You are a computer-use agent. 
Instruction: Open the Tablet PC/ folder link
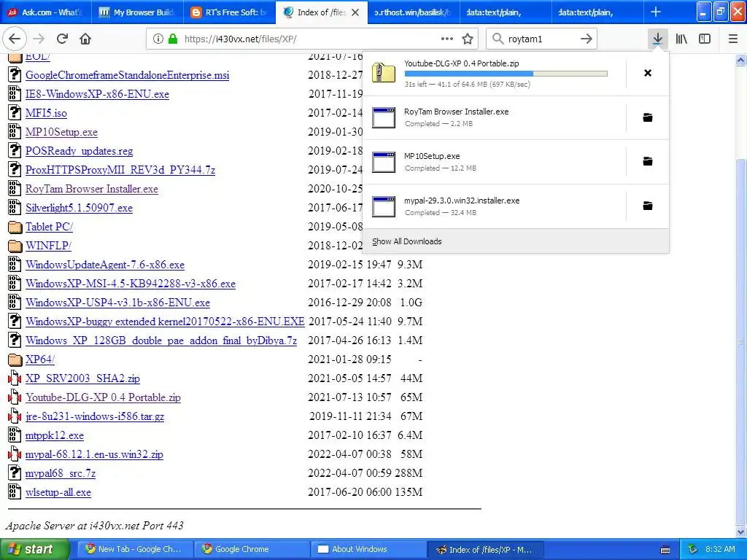(x=49, y=227)
